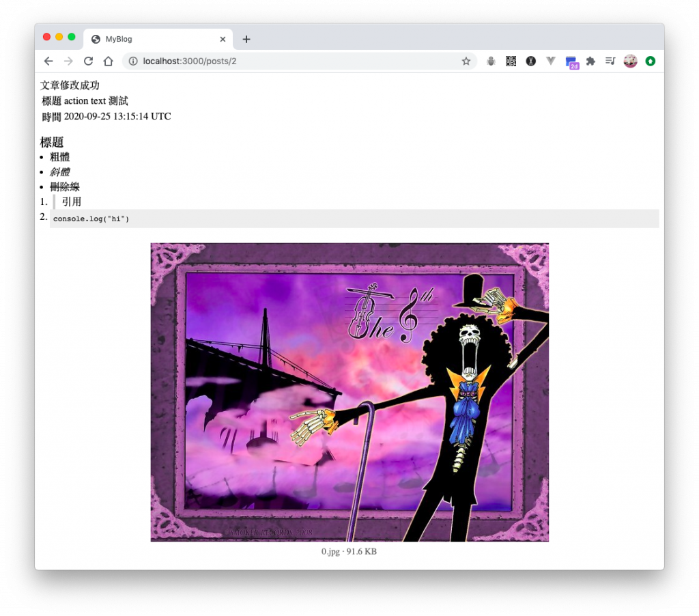699x616 pixels.
Task: Open the QR code extension
Action: (x=511, y=61)
